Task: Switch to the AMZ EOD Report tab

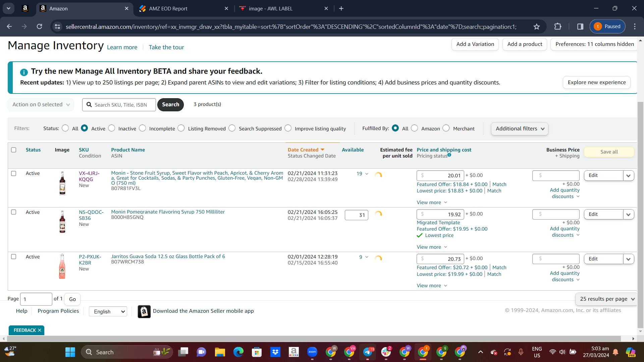Action: pyautogui.click(x=184, y=8)
